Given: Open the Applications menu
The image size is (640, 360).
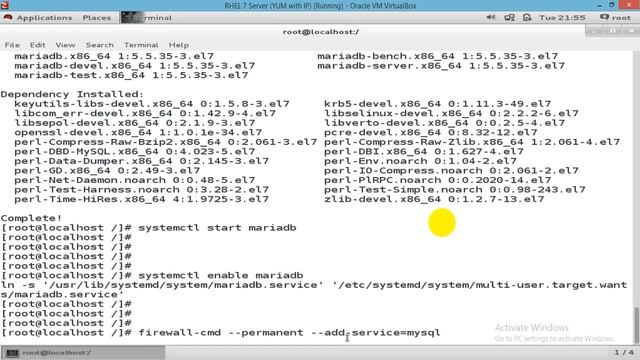Looking at the screenshot, I should pyautogui.click(x=44, y=18).
